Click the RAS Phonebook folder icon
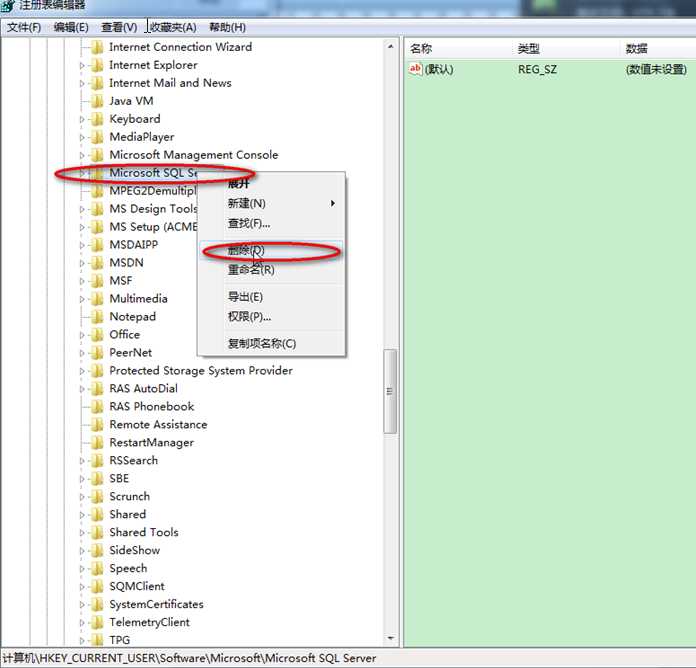 point(97,407)
